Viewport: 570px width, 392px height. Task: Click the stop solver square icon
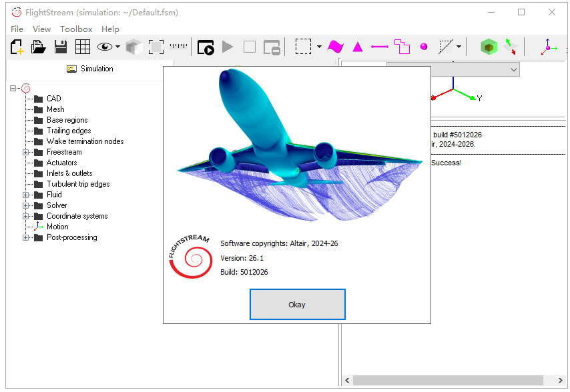pyautogui.click(x=250, y=47)
